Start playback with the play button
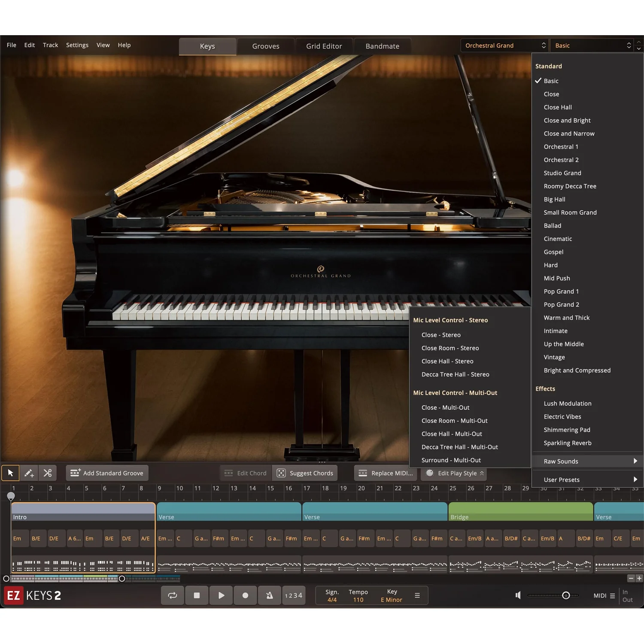The width and height of the screenshot is (644, 644). (x=221, y=595)
